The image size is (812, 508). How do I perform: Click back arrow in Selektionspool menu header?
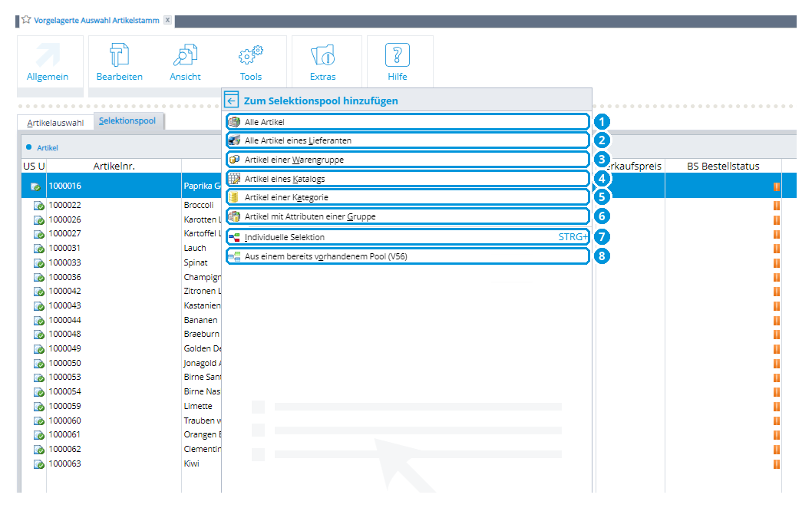tap(232, 100)
